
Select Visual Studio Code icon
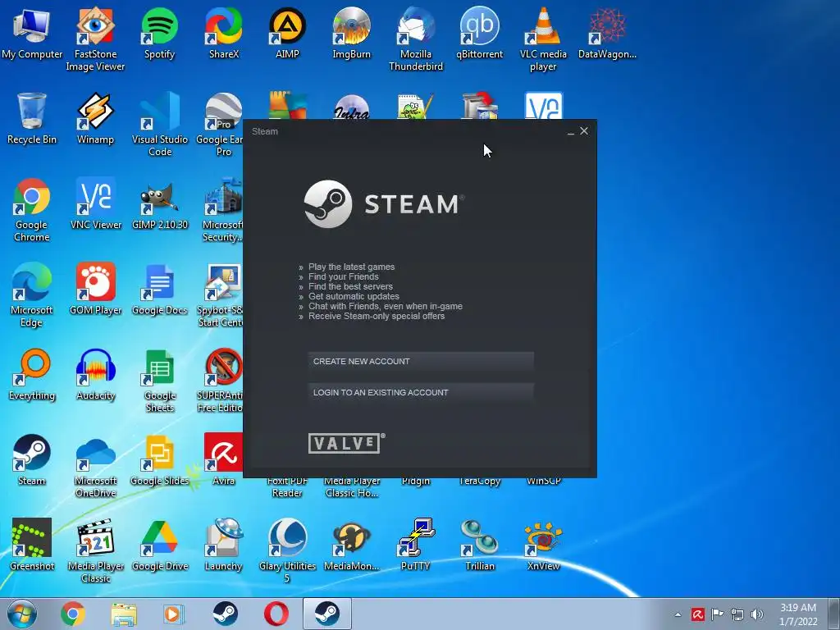point(160,125)
